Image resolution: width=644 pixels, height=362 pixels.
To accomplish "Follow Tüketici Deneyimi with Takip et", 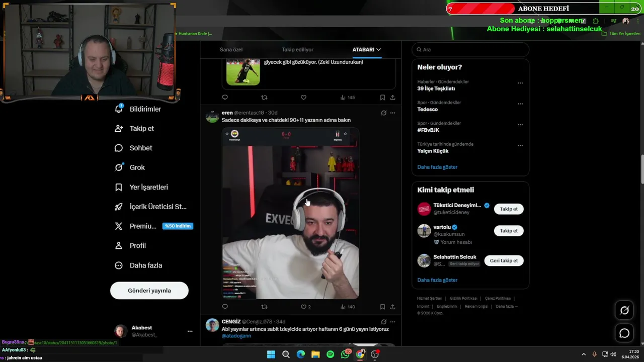I will (x=509, y=209).
